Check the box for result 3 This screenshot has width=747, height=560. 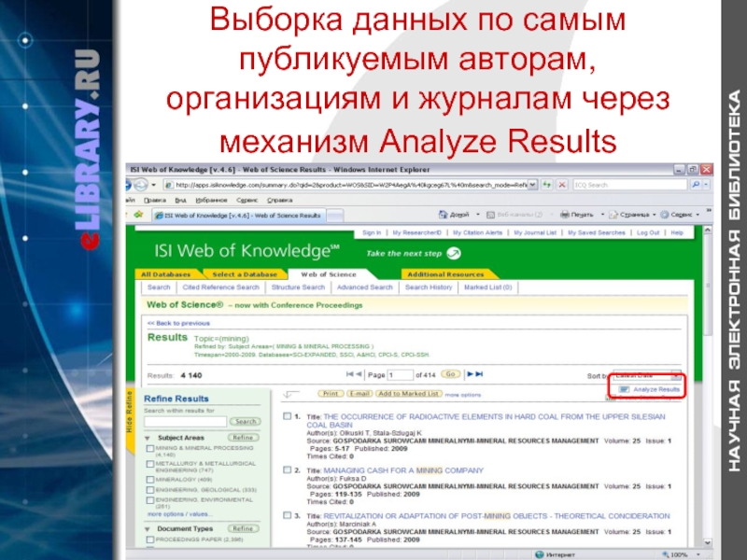coord(287,515)
